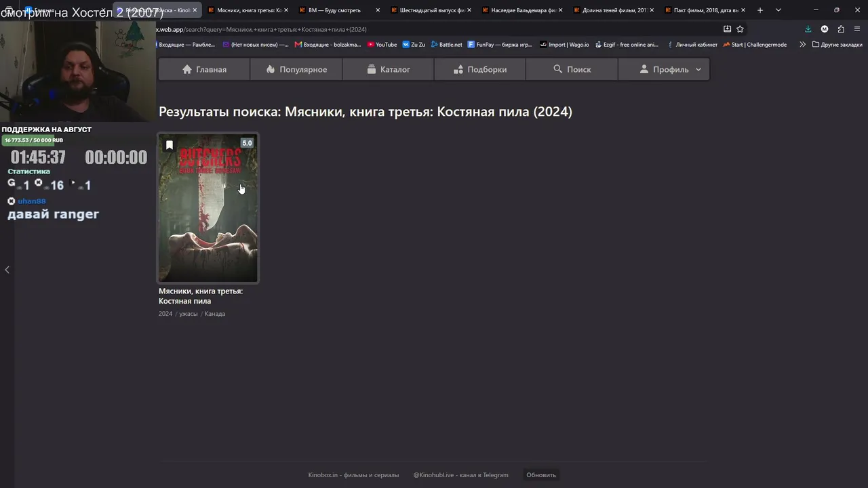Open the movie title link 'Мясники, книга третья: Костяная пила'
Viewport: 868px width, 488px height.
point(201,296)
